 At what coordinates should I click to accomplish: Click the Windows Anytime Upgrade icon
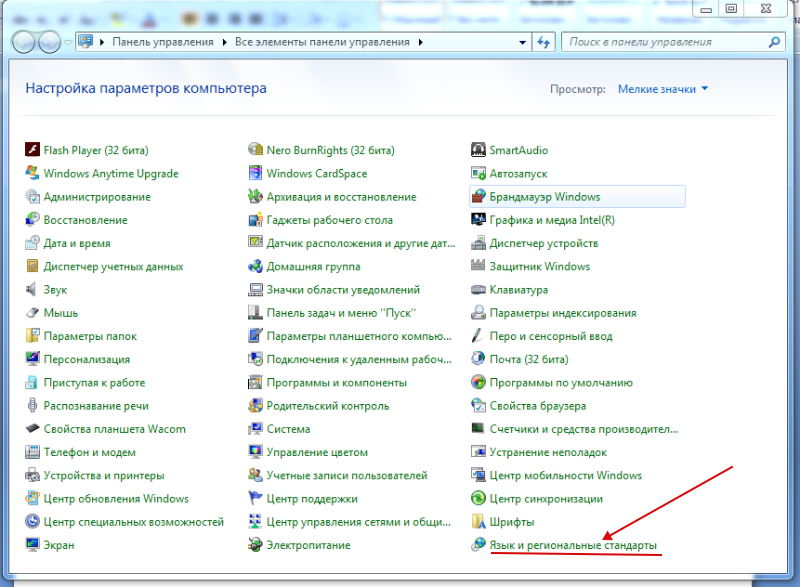tap(32, 173)
